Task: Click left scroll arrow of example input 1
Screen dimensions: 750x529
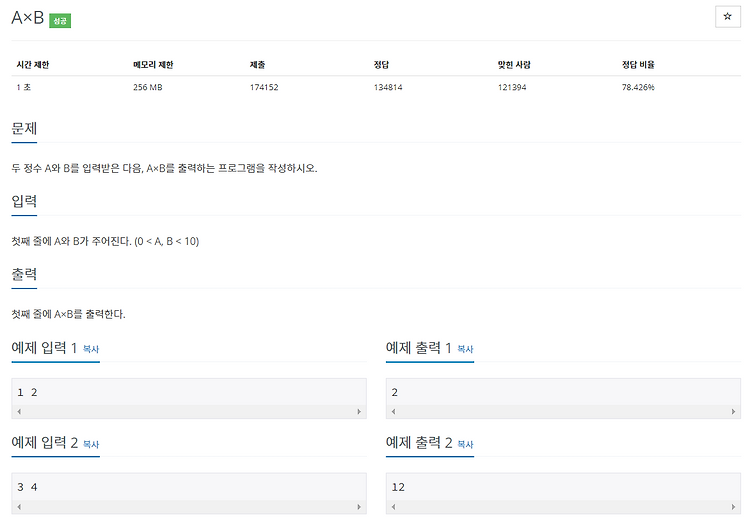Action: pos(19,411)
